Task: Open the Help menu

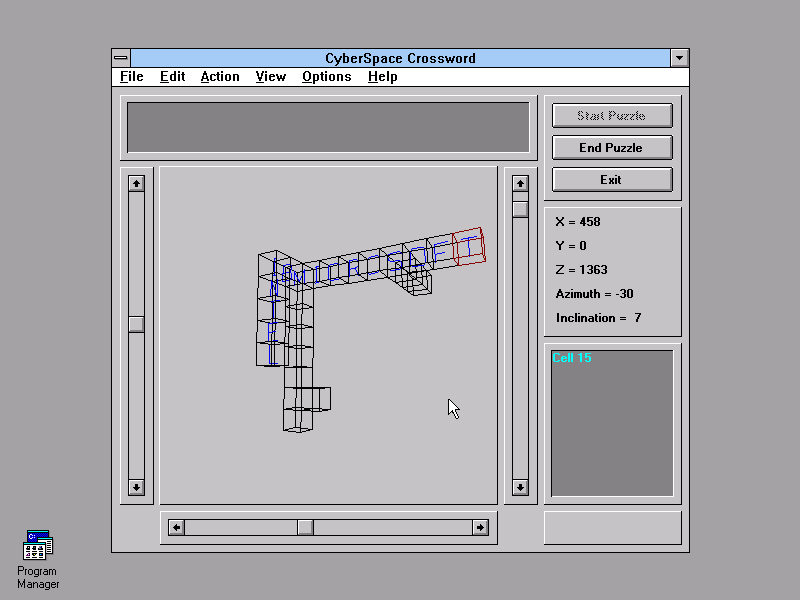Action: click(x=382, y=77)
